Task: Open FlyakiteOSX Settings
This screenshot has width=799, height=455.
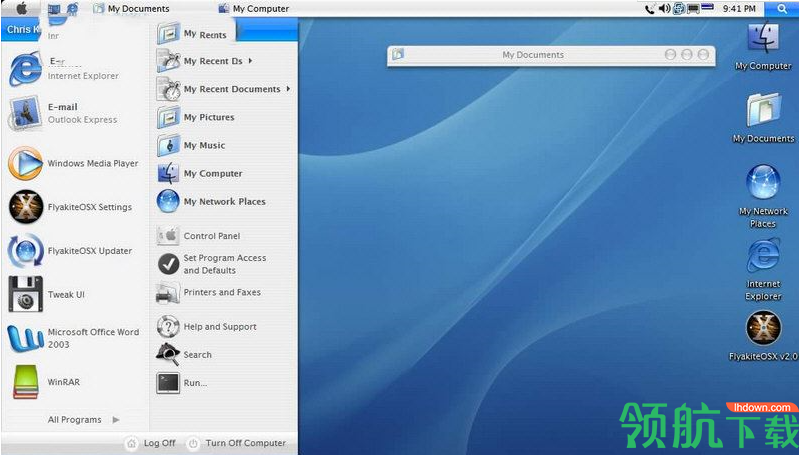Action: tap(70, 207)
